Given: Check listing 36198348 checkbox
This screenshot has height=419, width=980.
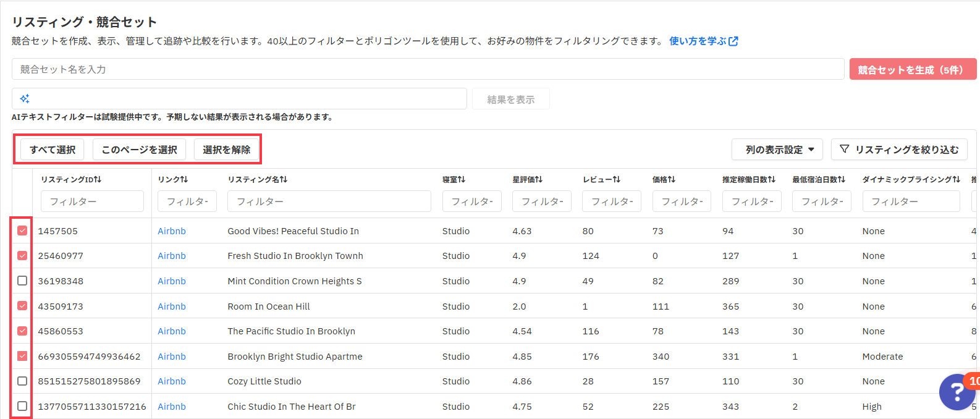Looking at the screenshot, I should coord(22,281).
